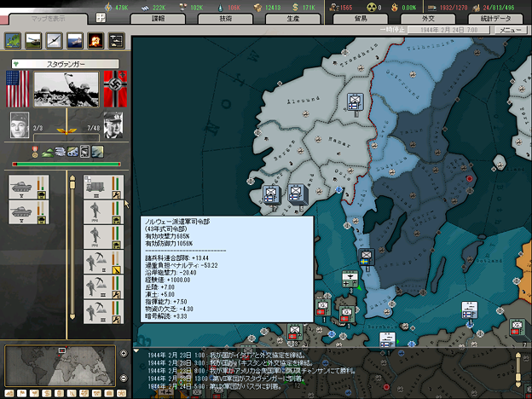Select the American commander portrait

coord(20,125)
